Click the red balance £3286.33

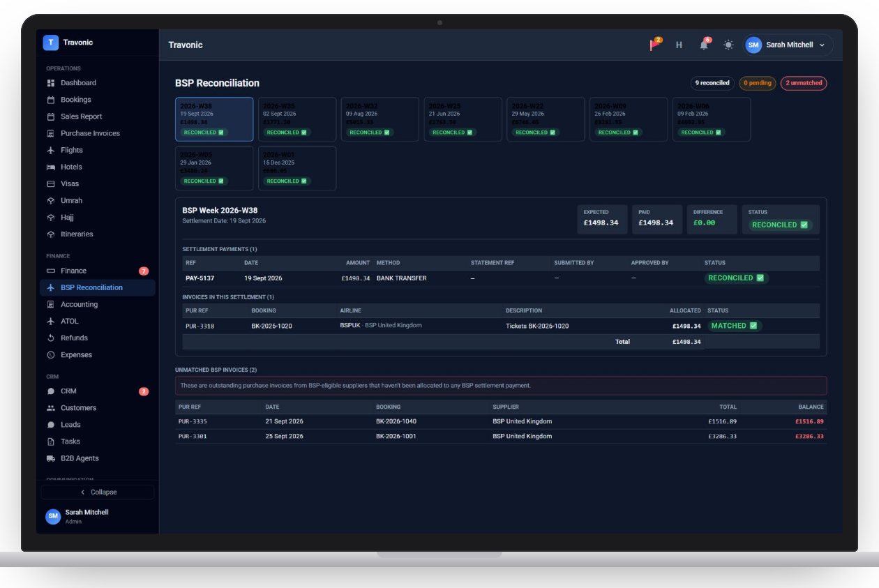(x=809, y=437)
